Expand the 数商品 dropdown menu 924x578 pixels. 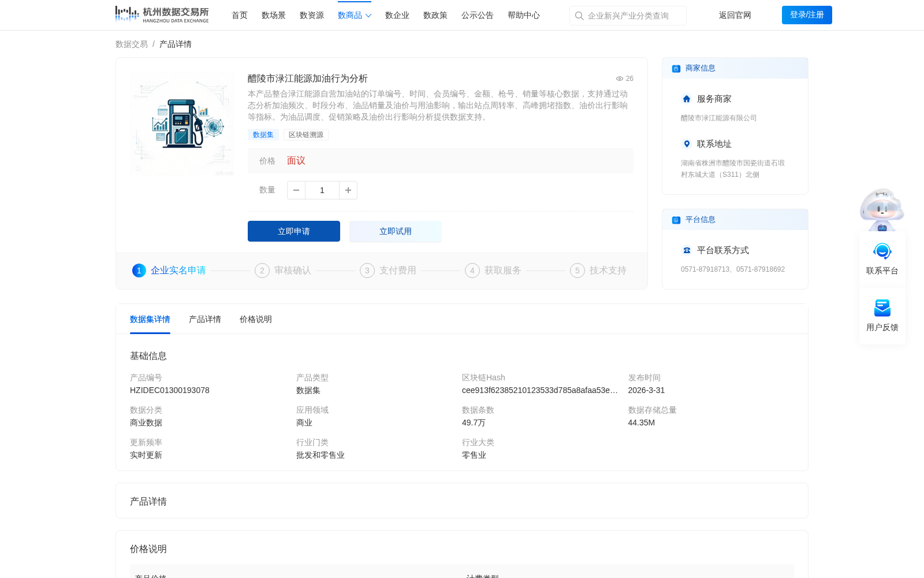(355, 15)
